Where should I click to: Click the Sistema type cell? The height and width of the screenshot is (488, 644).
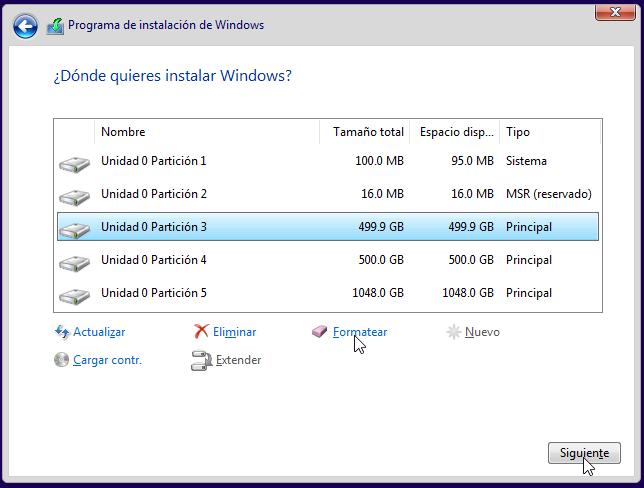coord(526,161)
